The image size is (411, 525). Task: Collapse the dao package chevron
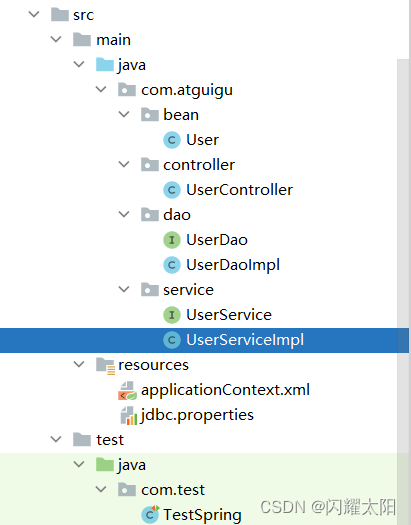coord(124,214)
